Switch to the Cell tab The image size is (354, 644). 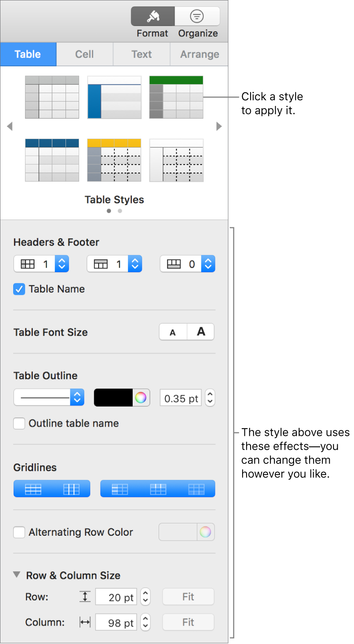coord(85,54)
